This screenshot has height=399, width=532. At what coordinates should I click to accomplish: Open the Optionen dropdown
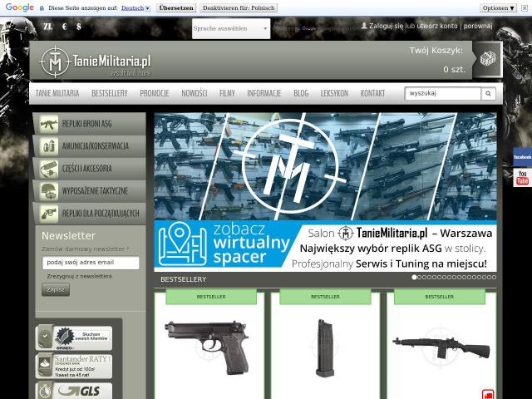click(x=499, y=7)
